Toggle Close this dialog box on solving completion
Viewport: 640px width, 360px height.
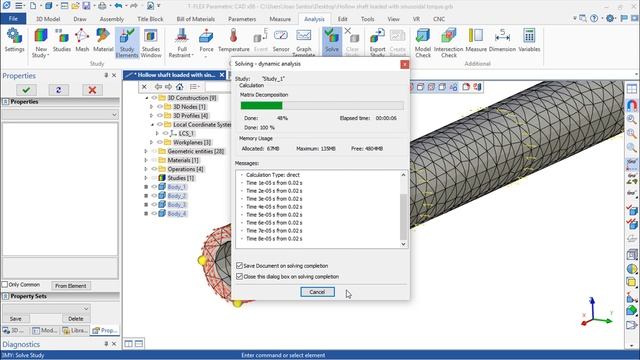point(239,276)
